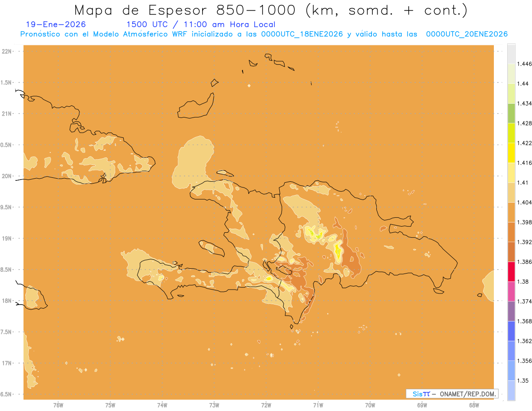The height and width of the screenshot is (411, 532).
Task: Click the '76W' longitude label
Action: click(x=58, y=405)
